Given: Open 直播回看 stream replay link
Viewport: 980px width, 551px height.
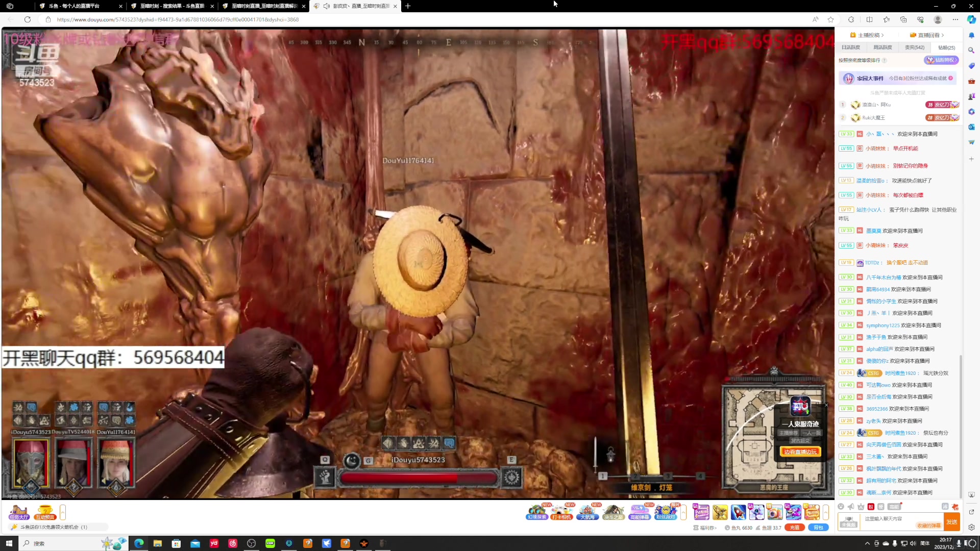Looking at the screenshot, I should pyautogui.click(x=927, y=35).
